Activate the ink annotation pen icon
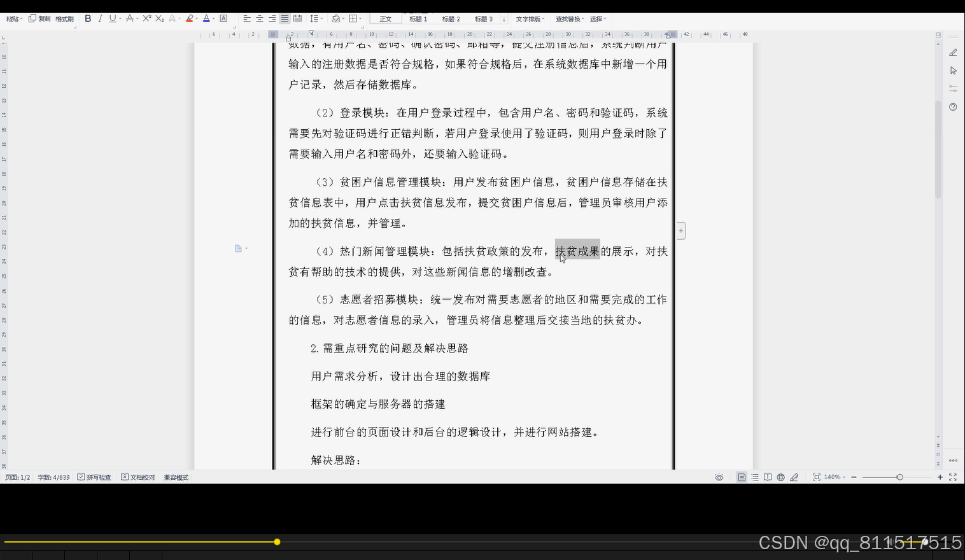965x560 pixels. [794, 477]
